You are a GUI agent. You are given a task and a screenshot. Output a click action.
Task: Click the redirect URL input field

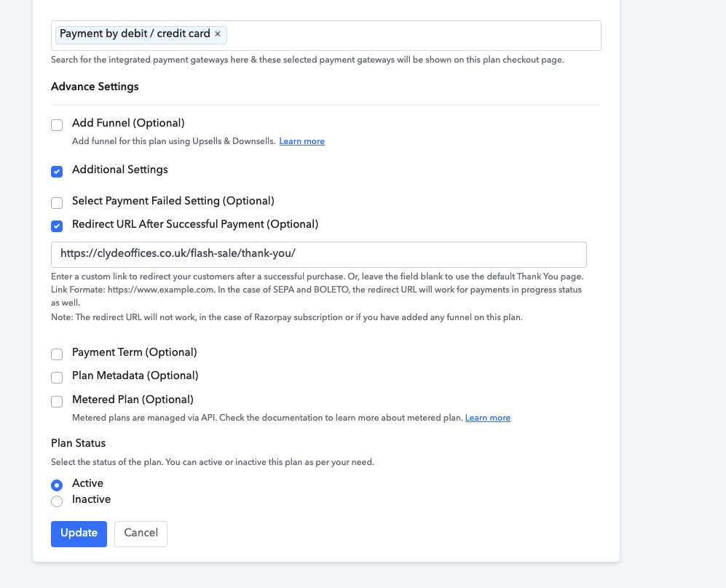(318, 255)
